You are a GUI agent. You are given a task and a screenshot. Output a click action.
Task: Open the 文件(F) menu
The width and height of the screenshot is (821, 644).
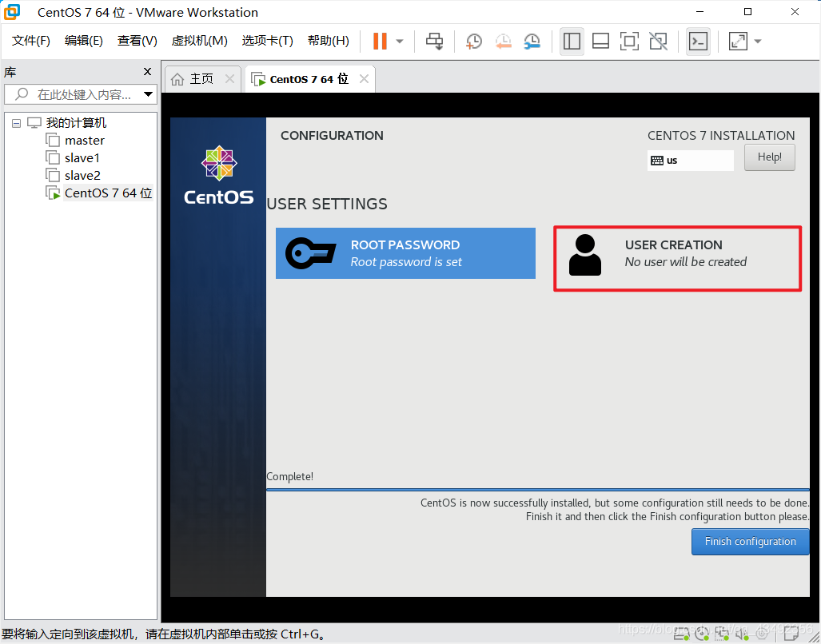tap(31, 41)
